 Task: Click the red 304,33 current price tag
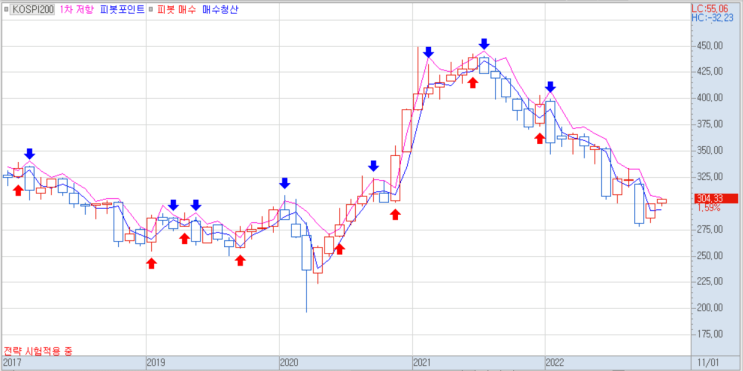click(716, 199)
